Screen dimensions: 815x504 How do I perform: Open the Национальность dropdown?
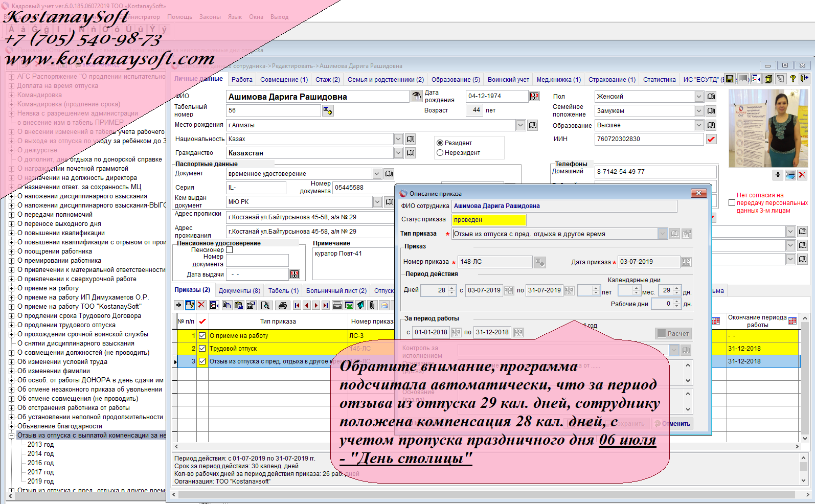(x=398, y=139)
